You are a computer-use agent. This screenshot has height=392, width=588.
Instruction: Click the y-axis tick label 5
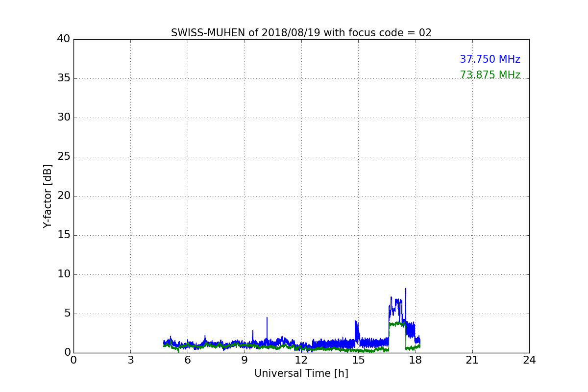pos(67,314)
